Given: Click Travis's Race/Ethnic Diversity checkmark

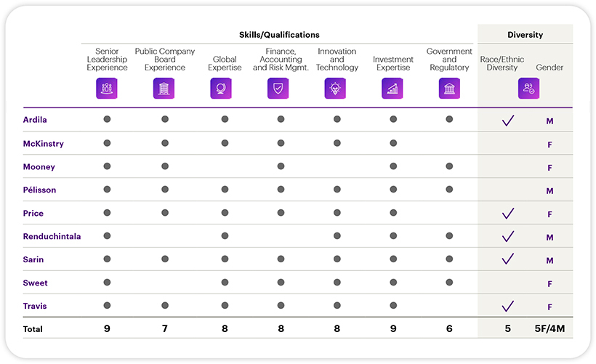Looking at the screenshot, I should (508, 307).
